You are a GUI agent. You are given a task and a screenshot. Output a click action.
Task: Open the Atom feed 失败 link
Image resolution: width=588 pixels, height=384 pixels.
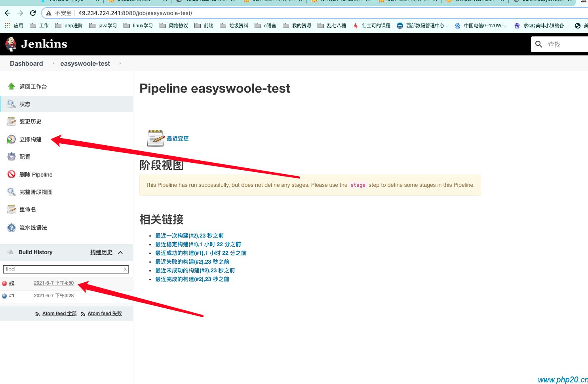105,314
